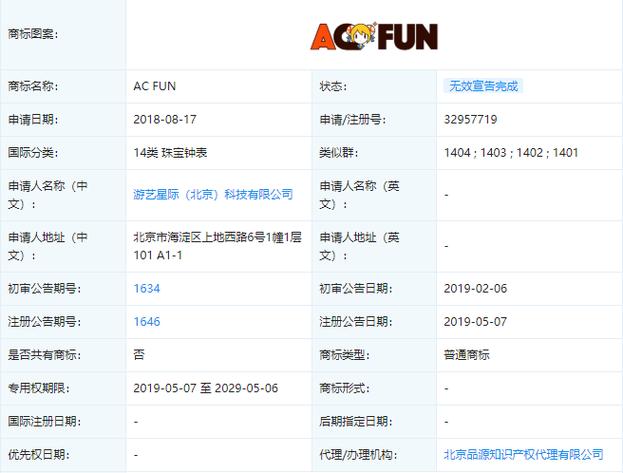Click the label 申请人地址（英文）：
This screenshot has height=473, width=623.
360,246
